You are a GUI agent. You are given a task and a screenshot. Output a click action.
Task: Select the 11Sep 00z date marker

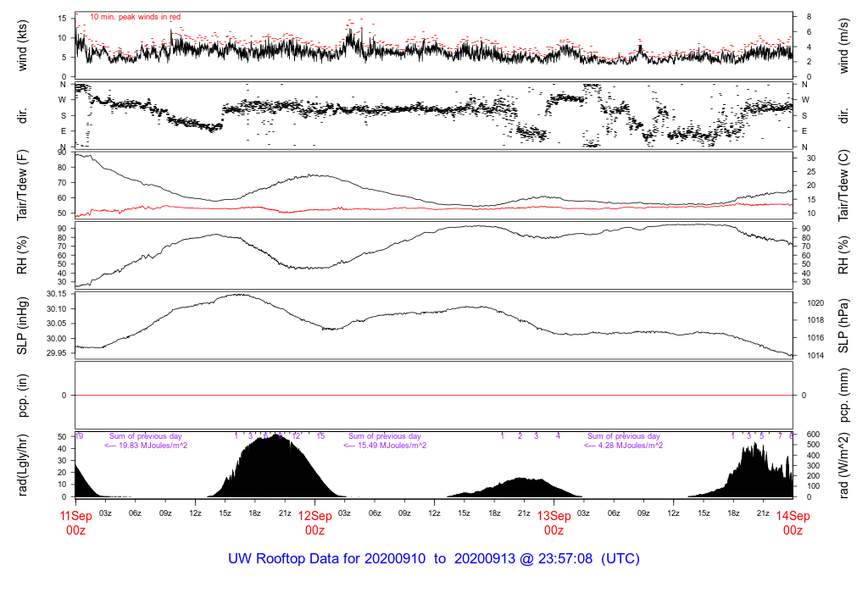(75, 523)
